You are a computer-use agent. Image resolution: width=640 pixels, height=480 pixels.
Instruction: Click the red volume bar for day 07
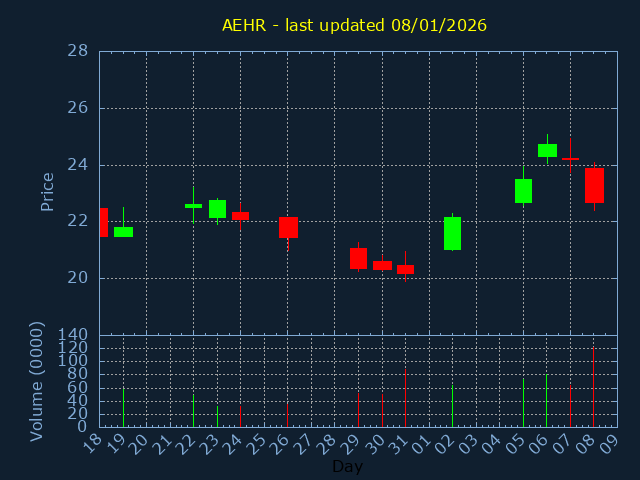point(570,406)
